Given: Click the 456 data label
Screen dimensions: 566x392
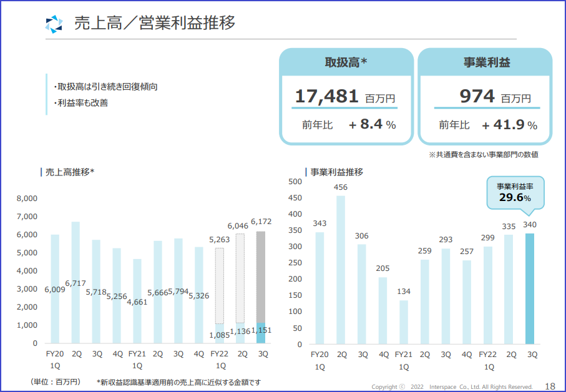Looking at the screenshot, I should 340,187.
